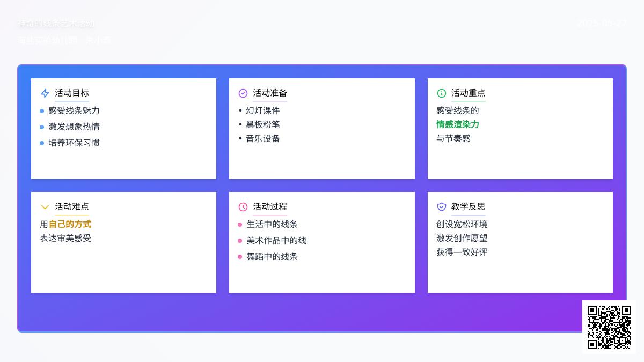Click the 获得一致好评 text line

(462, 252)
